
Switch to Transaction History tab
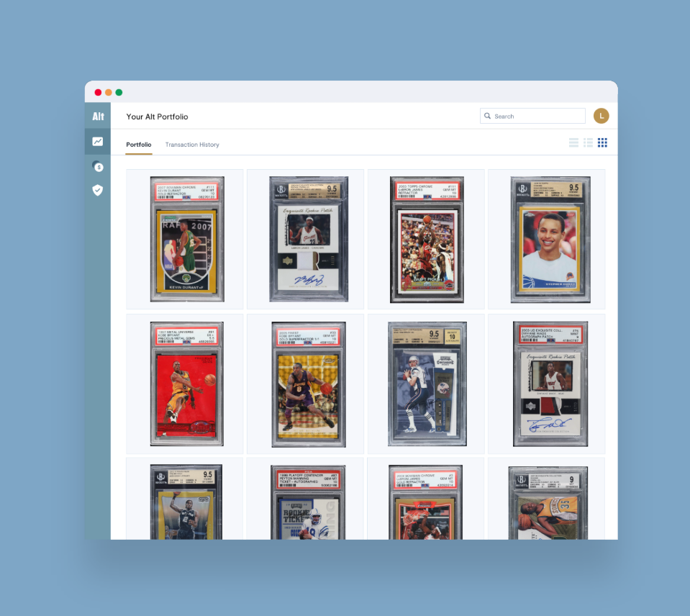pyautogui.click(x=192, y=145)
